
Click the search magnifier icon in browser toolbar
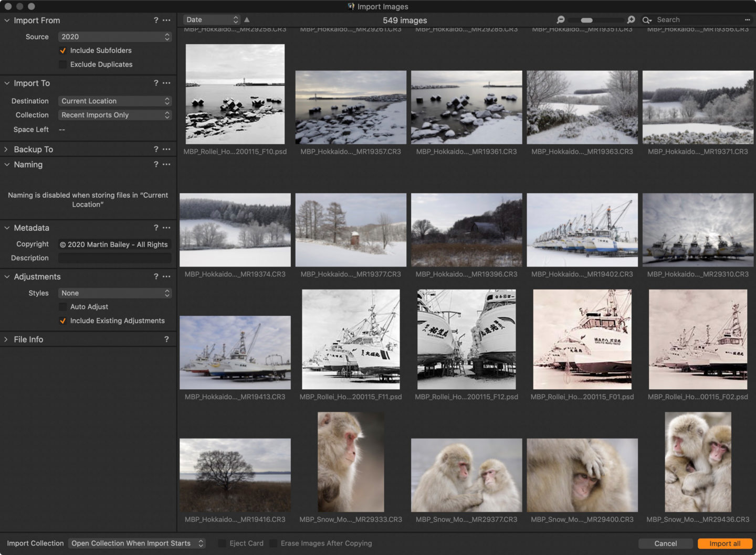coord(647,20)
